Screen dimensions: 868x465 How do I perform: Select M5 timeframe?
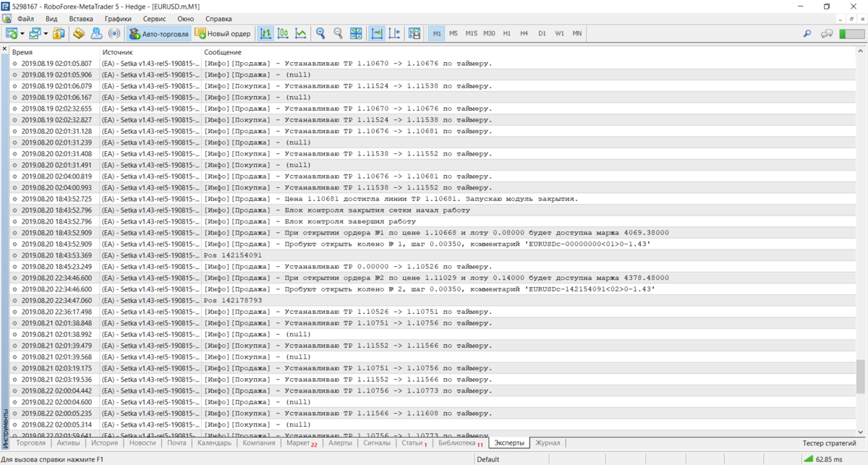tap(454, 33)
